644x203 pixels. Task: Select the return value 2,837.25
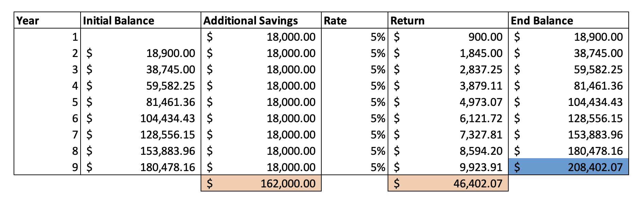[448, 69]
